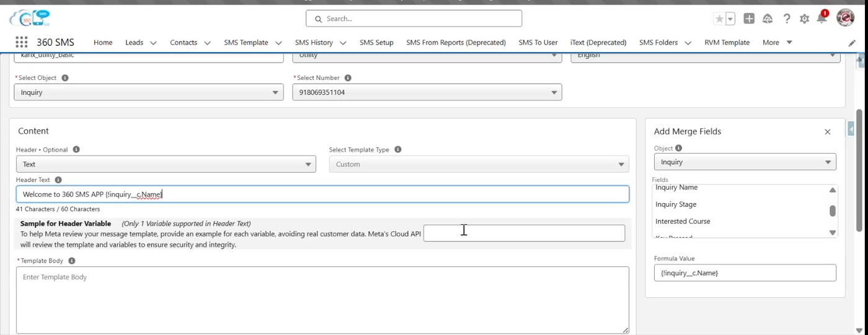
Task: Open the SMS History tab
Action: point(314,43)
